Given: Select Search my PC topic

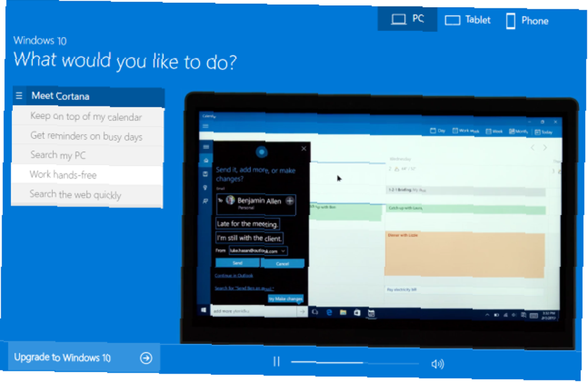Looking at the screenshot, I should click(88, 155).
